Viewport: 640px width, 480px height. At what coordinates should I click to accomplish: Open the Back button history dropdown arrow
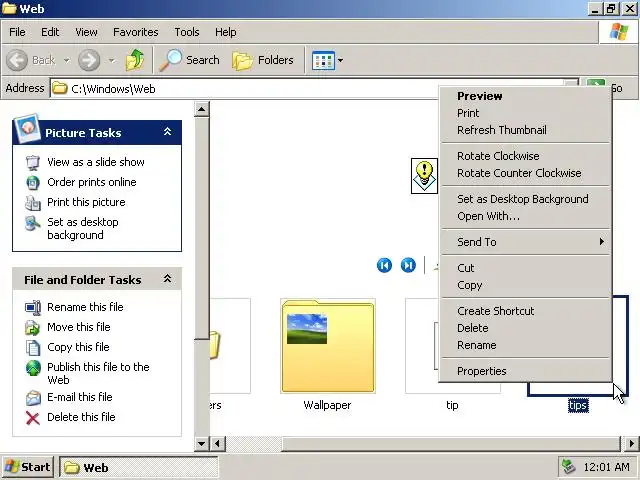pyautogui.click(x=67, y=60)
